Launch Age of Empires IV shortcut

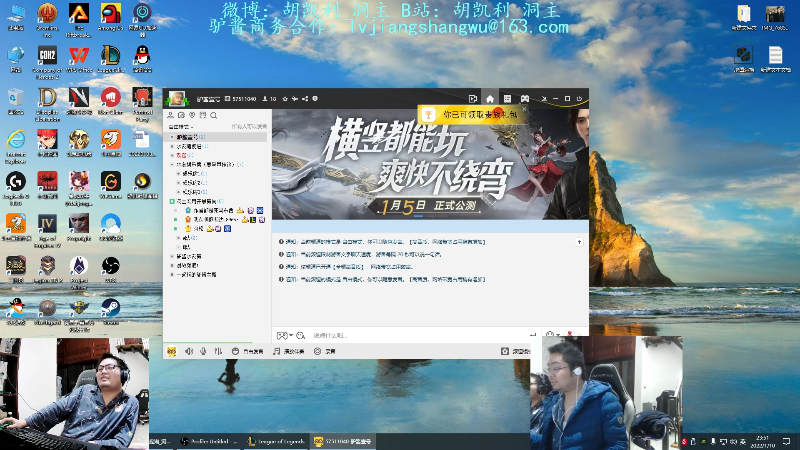click(x=47, y=231)
